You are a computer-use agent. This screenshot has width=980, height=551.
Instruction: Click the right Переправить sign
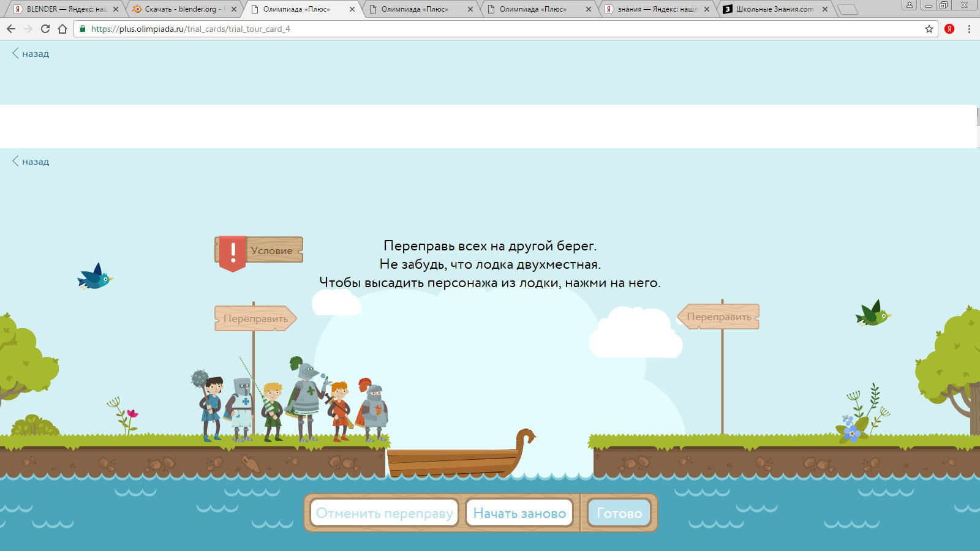pyautogui.click(x=718, y=317)
